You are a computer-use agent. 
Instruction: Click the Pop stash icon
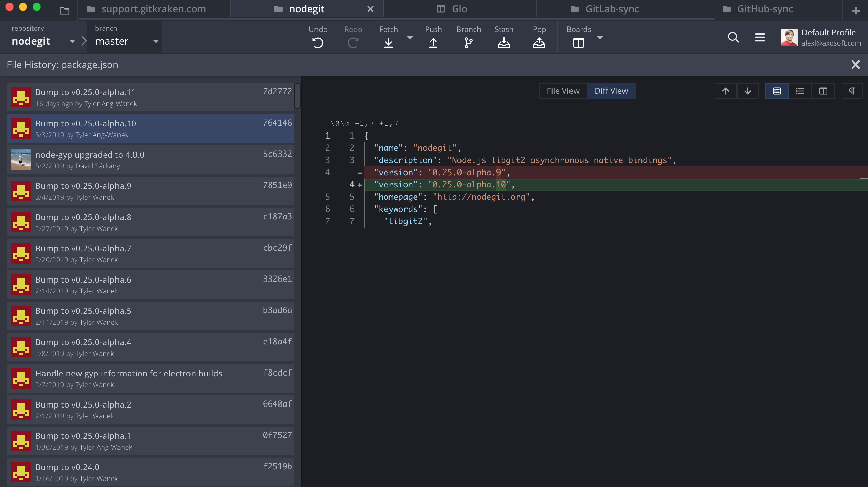tap(539, 43)
